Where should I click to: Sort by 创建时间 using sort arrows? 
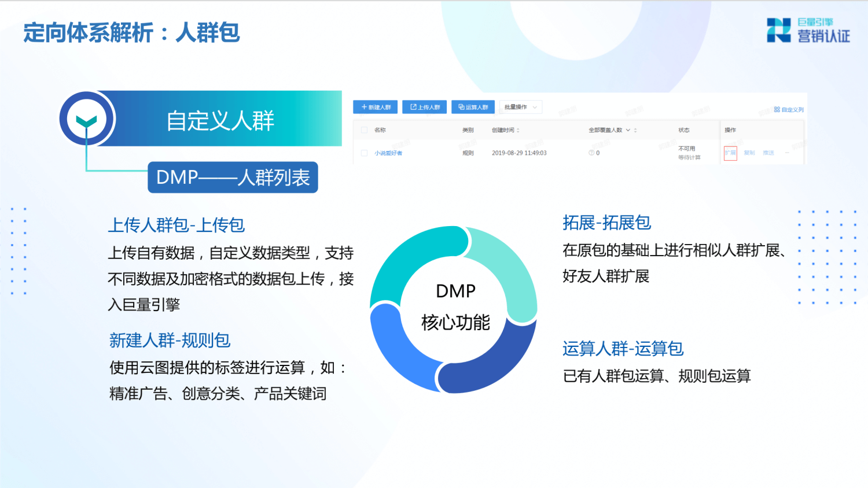518,130
